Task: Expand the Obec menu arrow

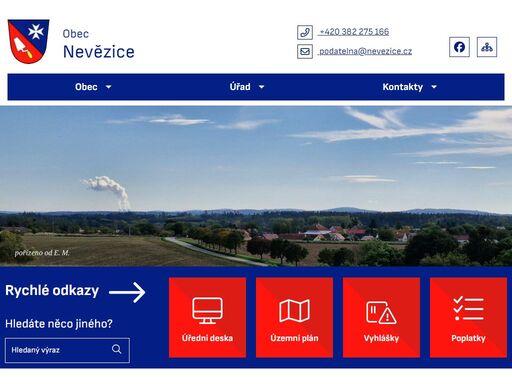Action: 108,87
